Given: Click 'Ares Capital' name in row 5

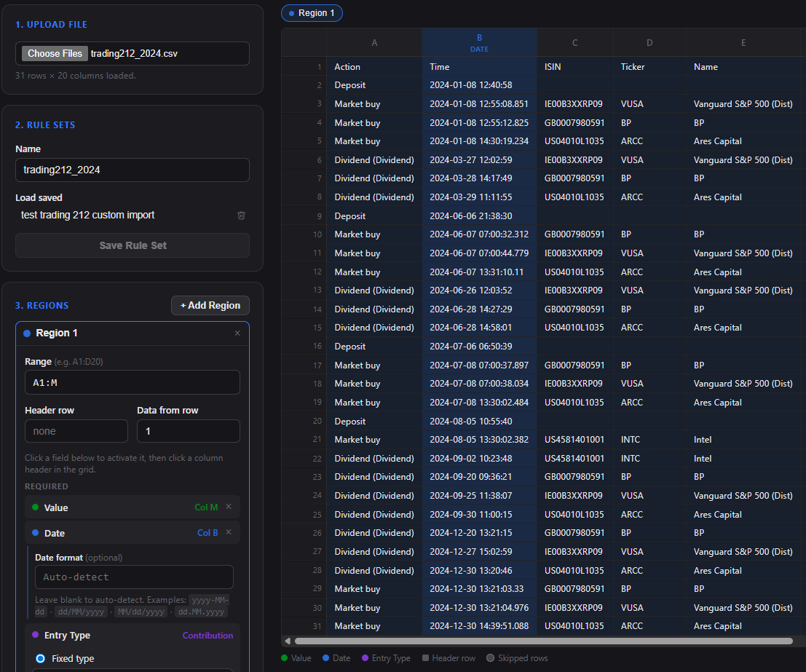Looking at the screenshot, I should [743, 141].
